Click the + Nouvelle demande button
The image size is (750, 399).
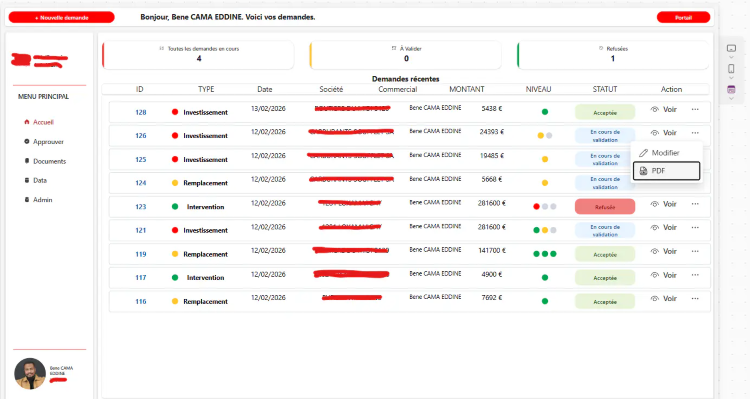pyautogui.click(x=62, y=18)
